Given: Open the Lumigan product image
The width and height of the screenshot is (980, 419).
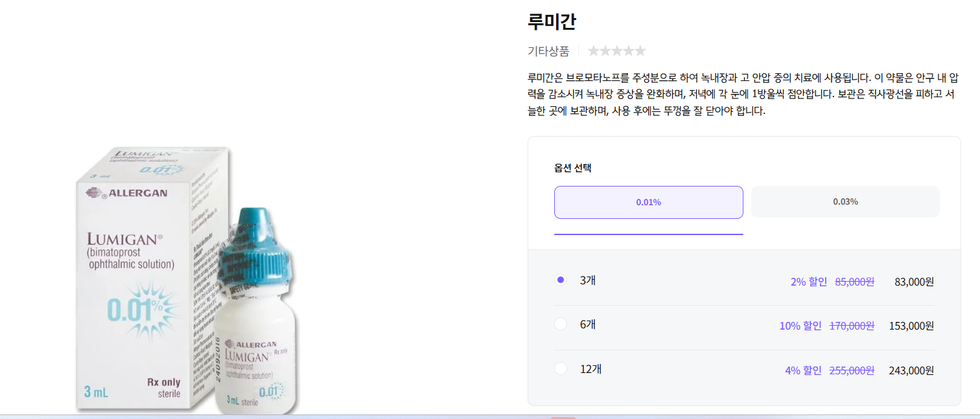Looking at the screenshot, I should click(x=188, y=280).
